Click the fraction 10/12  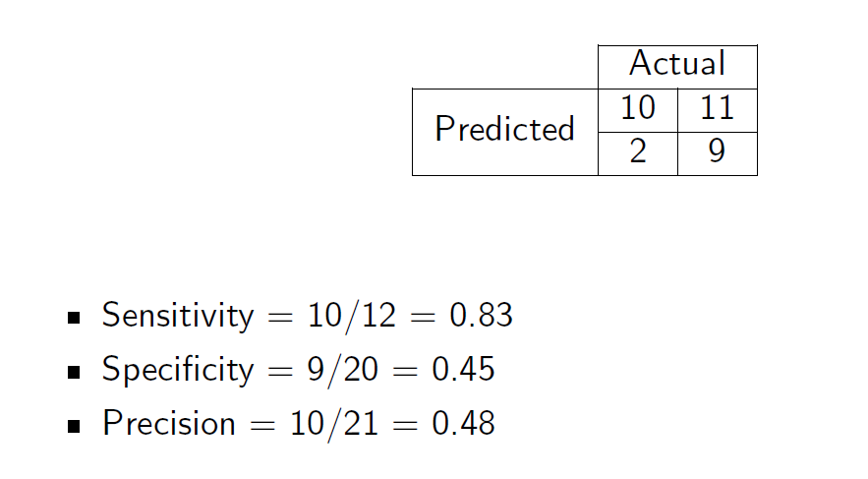point(352,316)
